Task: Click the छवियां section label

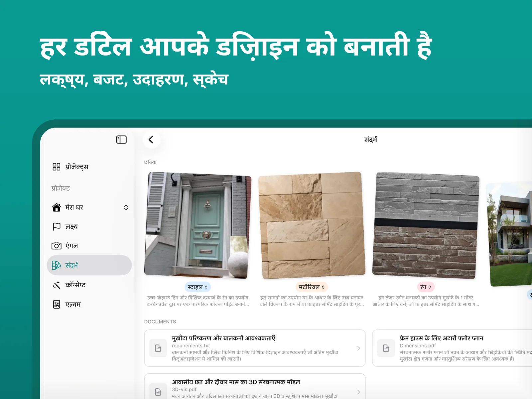Action: (x=150, y=162)
